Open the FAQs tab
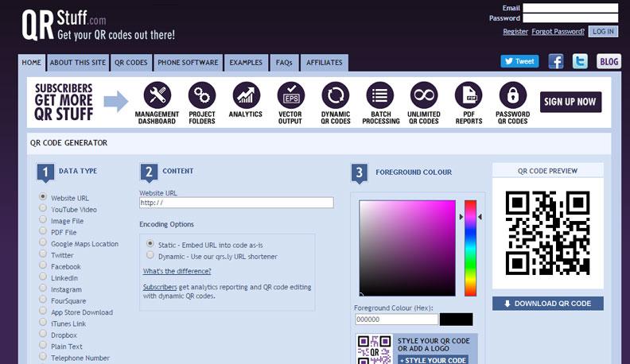This screenshot has height=364, width=630. [x=284, y=63]
